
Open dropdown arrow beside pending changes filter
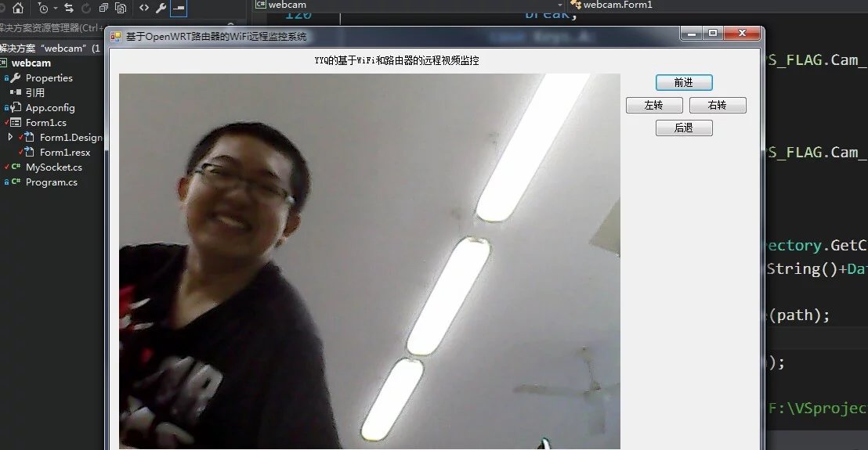coord(54,9)
